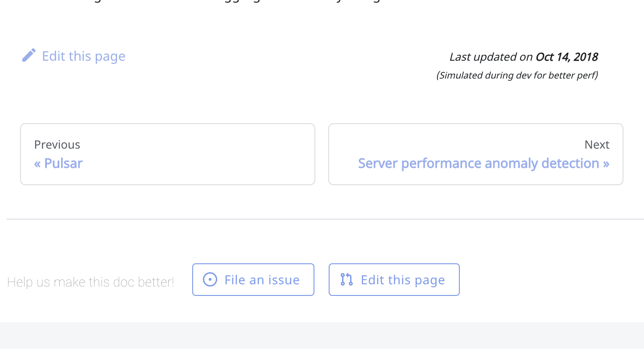Click the Edit this page footer button
644x349 pixels.
click(x=394, y=279)
